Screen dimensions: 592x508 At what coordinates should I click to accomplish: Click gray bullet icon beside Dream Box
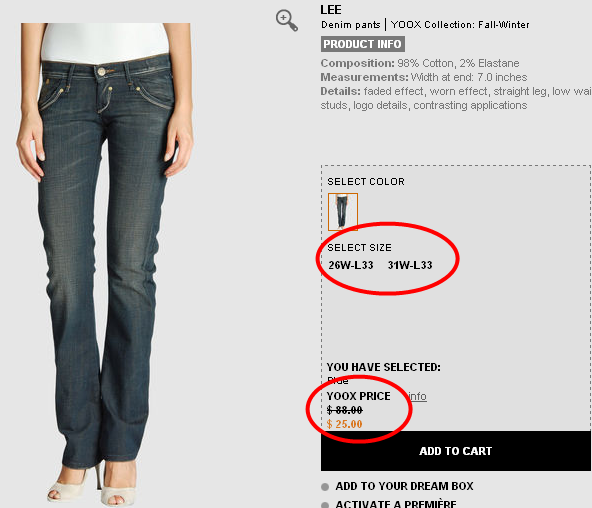(x=325, y=487)
